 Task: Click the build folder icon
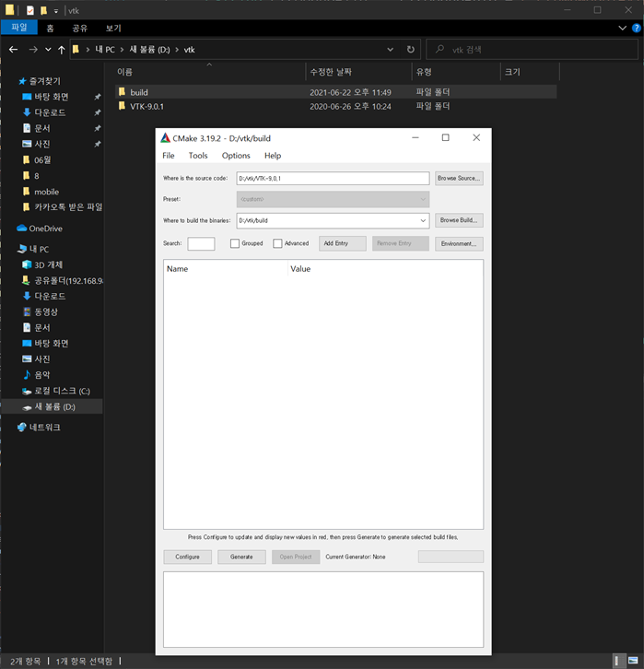[122, 92]
